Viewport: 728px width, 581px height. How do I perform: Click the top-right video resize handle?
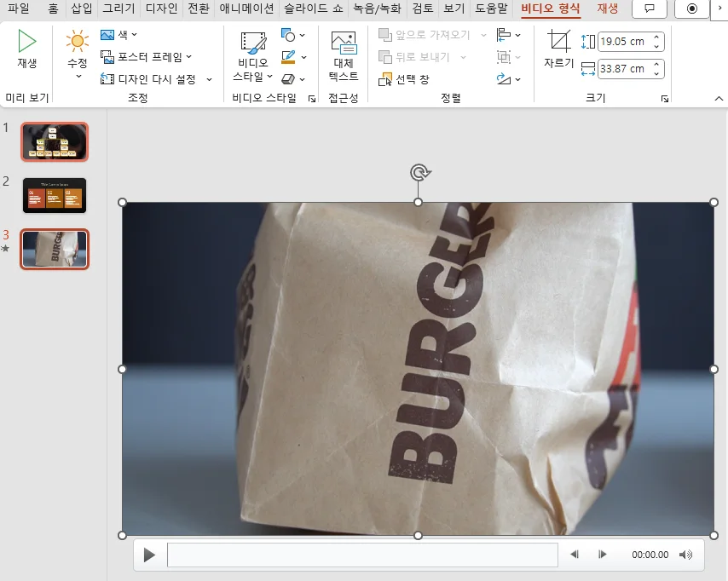pos(714,203)
